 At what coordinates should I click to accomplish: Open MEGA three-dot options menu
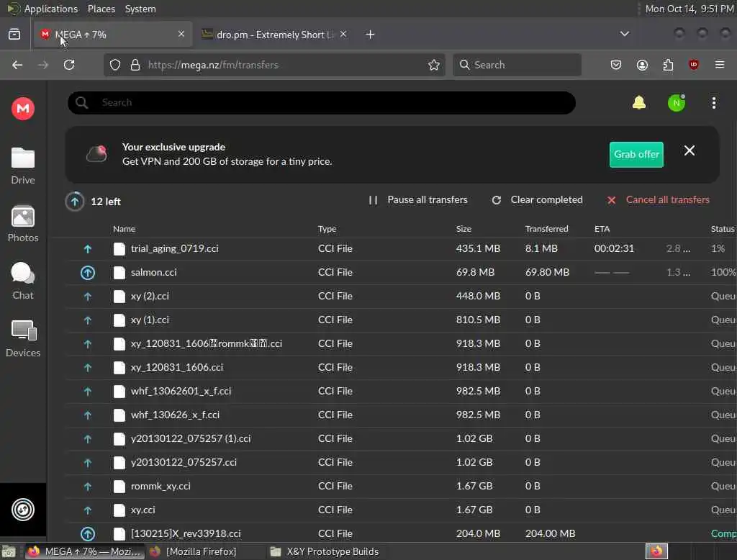pos(713,103)
